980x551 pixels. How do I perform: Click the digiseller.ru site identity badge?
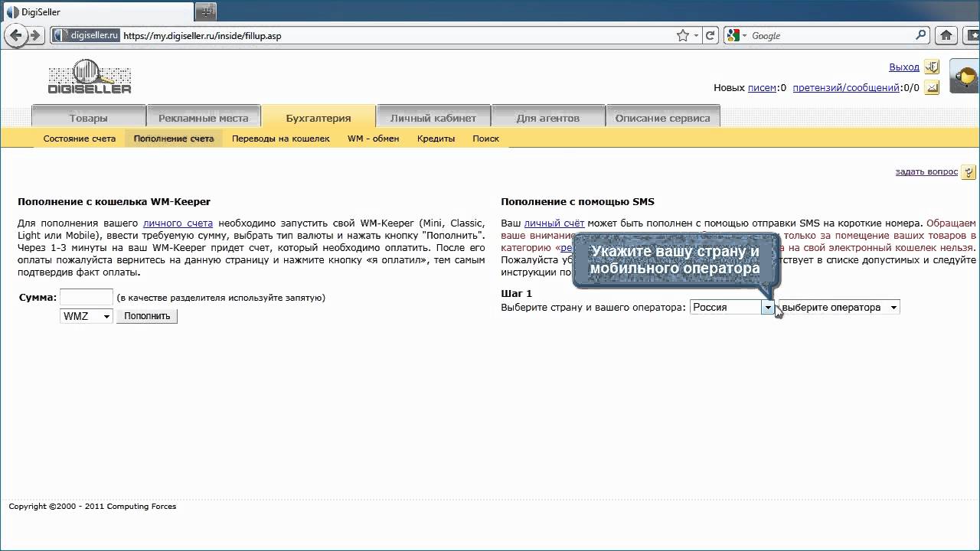[x=86, y=35]
